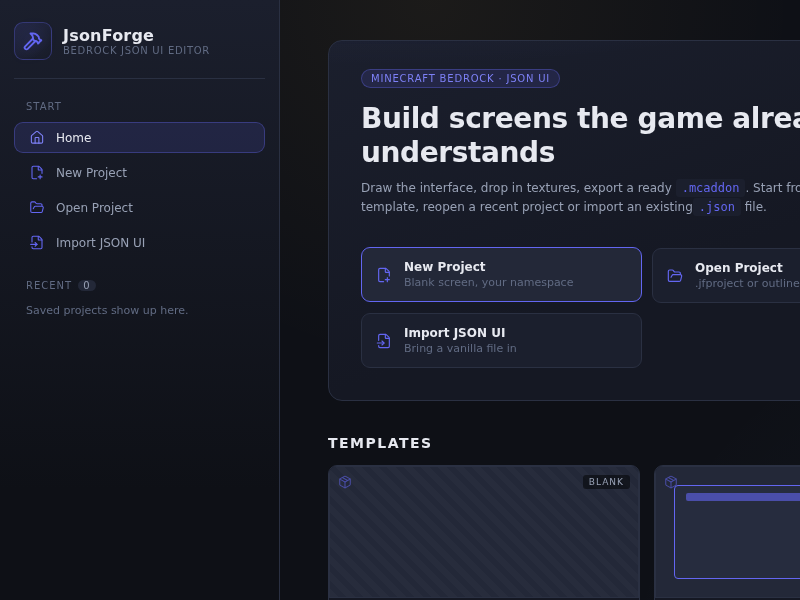
Task: Click the Import JSON UI card button
Action: [x=501, y=340]
